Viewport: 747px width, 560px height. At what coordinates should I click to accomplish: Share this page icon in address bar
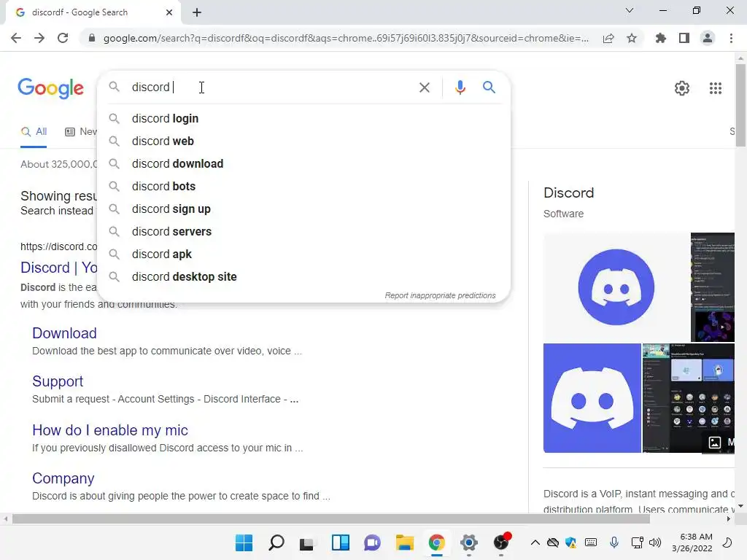pyautogui.click(x=608, y=38)
